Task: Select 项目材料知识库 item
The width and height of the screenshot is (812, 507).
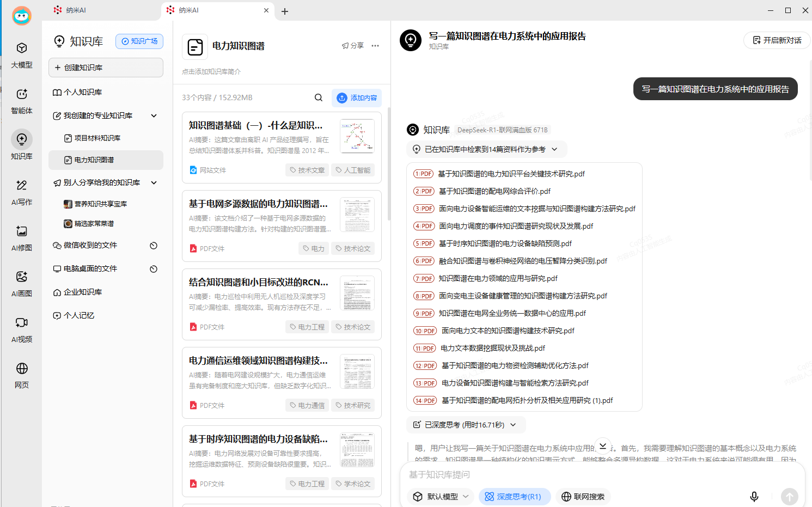Action: coord(106,138)
